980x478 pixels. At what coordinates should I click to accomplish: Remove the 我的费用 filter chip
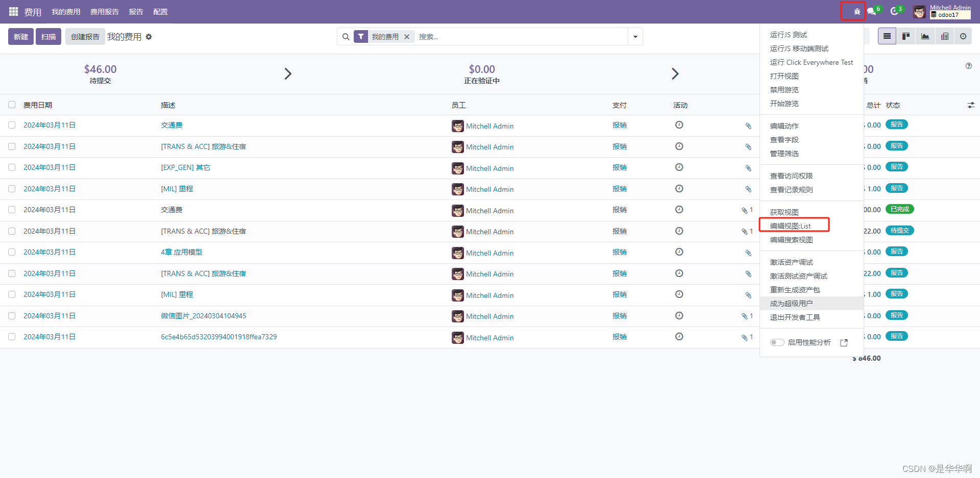pos(407,36)
